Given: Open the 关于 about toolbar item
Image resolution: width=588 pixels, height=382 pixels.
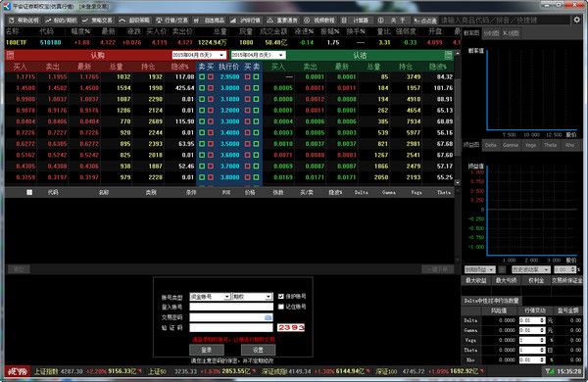Looking at the screenshot, I should pyautogui.click(x=392, y=21).
